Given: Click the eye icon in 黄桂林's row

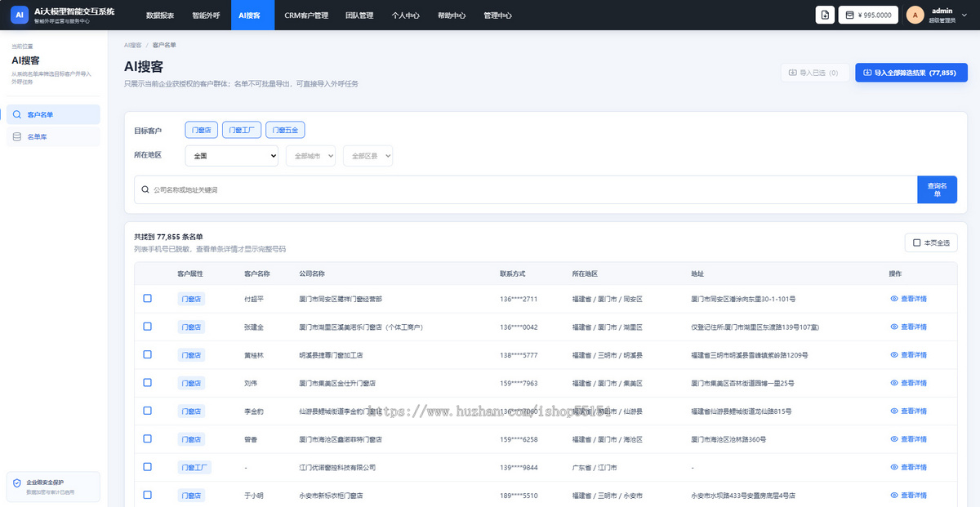Looking at the screenshot, I should pos(894,355).
